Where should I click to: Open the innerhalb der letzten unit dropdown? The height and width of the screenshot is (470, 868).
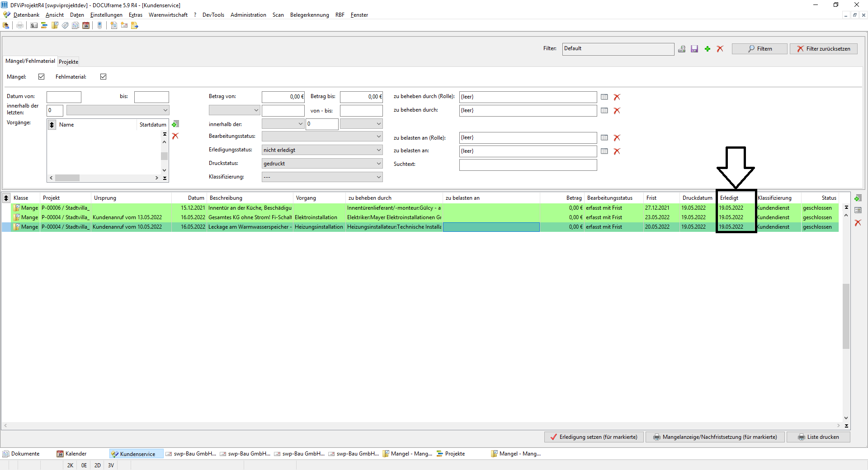pos(118,110)
